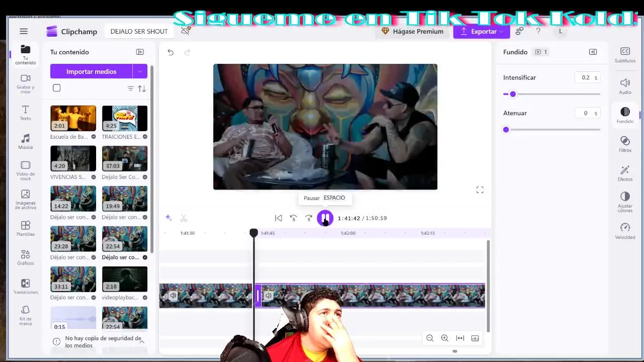Open Tu contenido sidebar tab
The width and height of the screenshot is (644, 362).
[x=25, y=55]
